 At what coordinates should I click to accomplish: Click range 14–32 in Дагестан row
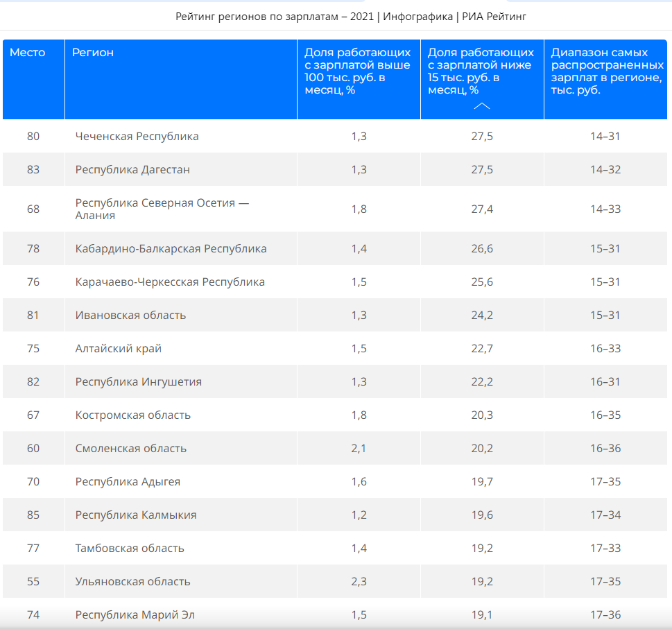click(605, 170)
